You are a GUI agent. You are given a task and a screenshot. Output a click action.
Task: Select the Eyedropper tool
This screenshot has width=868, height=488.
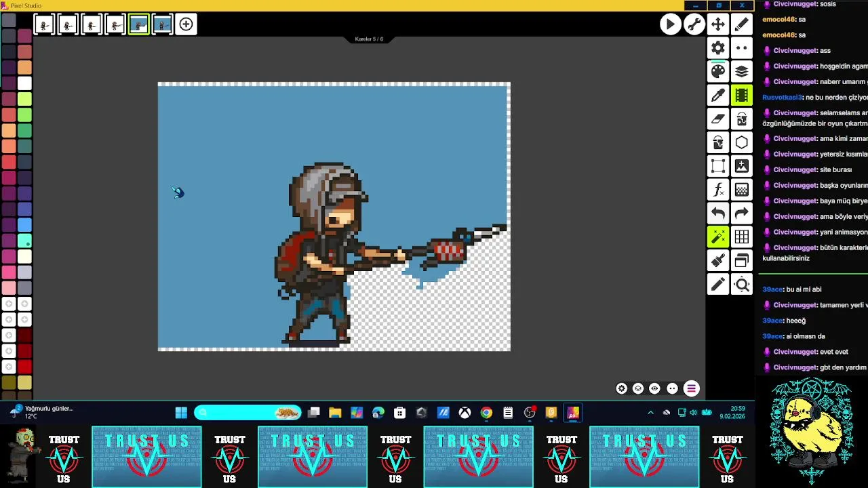(x=718, y=95)
